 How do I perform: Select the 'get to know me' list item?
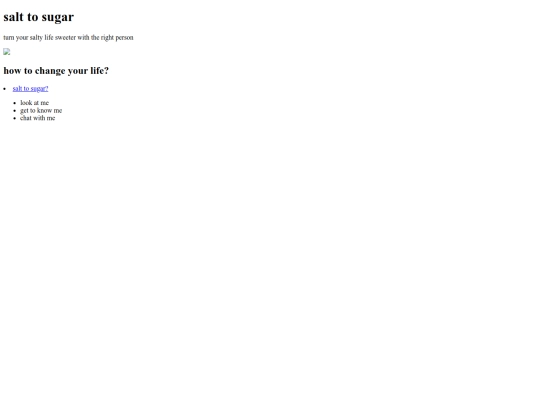tap(41, 110)
